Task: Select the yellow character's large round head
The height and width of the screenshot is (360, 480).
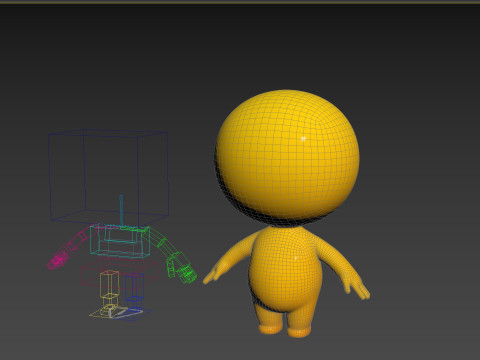Action: click(287, 157)
